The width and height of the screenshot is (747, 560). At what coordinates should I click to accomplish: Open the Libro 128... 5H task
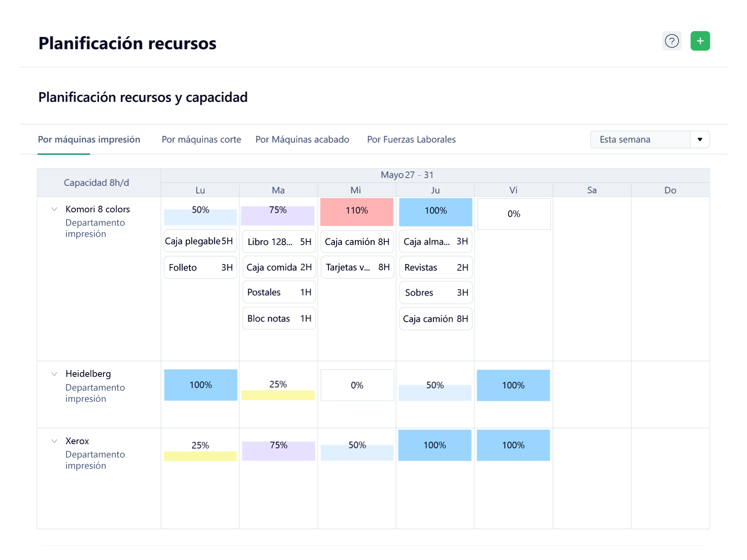pyautogui.click(x=279, y=241)
